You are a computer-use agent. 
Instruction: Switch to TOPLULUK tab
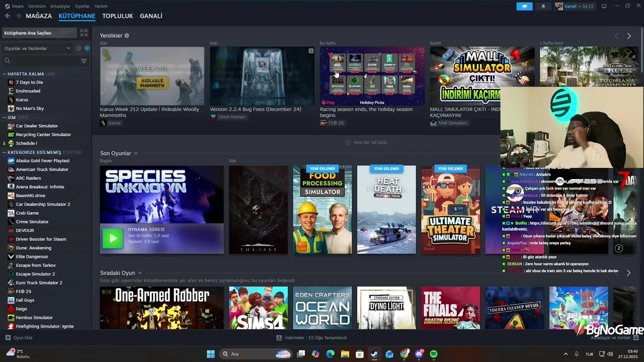coord(118,16)
